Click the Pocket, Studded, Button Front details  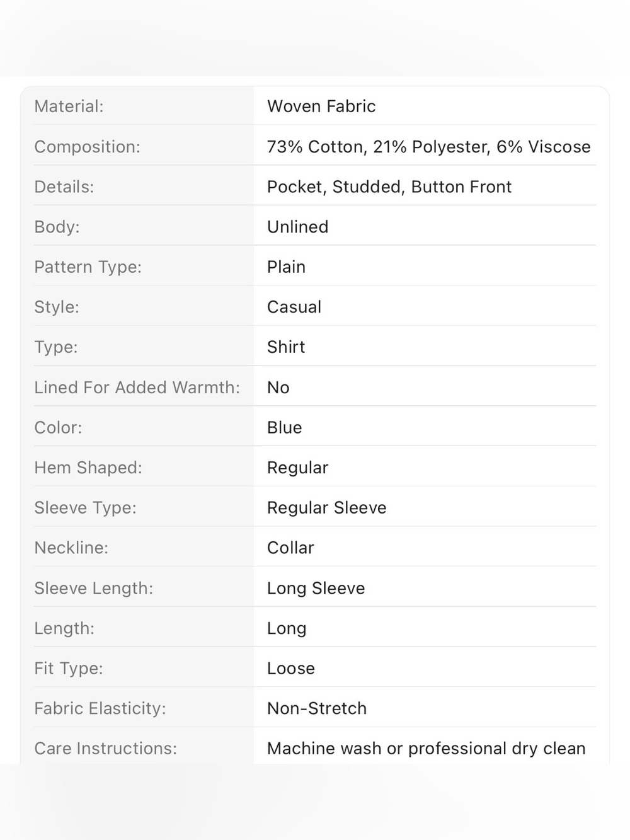click(x=389, y=187)
